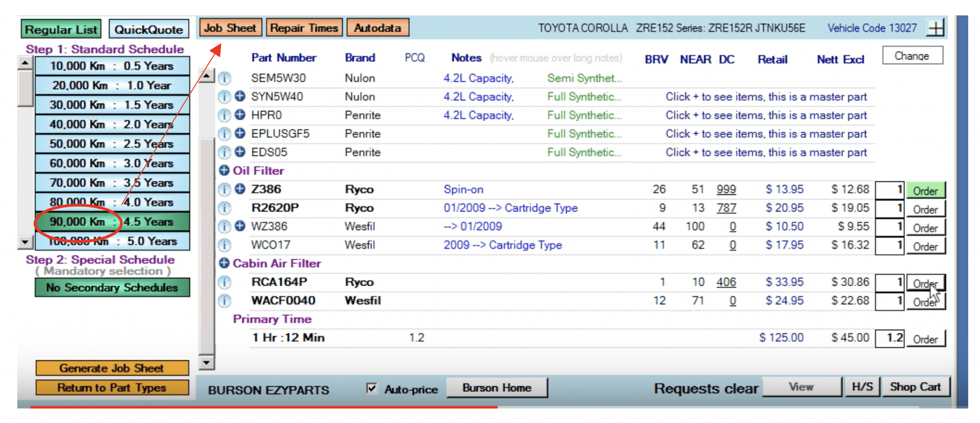This screenshot has height=423, width=980.
Task: Expand HPR0 master part items
Action: coord(240,114)
